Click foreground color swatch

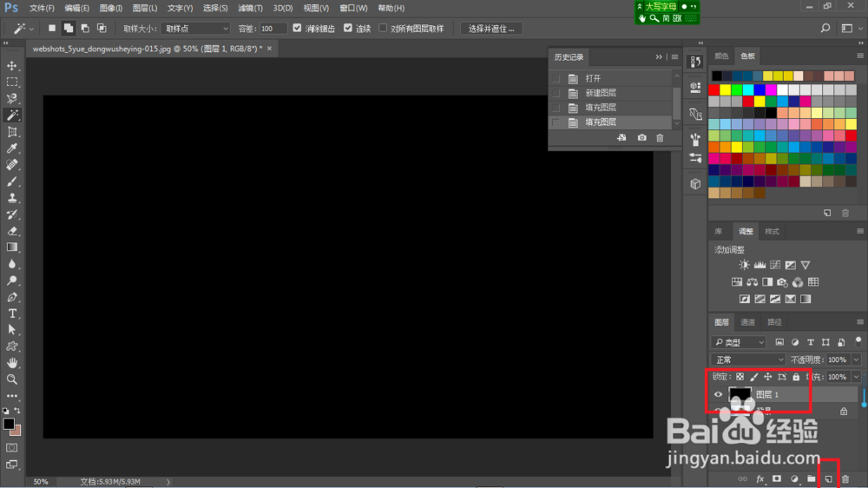point(9,425)
